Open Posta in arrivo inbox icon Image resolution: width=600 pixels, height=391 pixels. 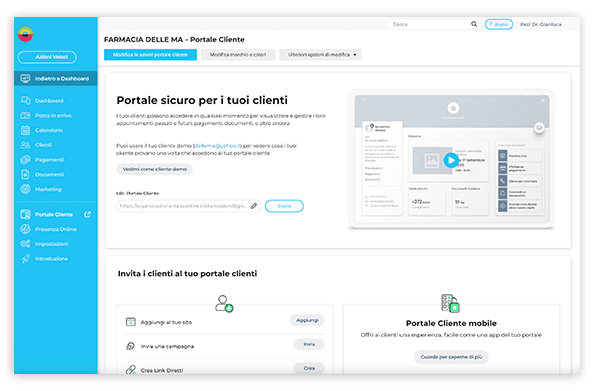(25, 115)
